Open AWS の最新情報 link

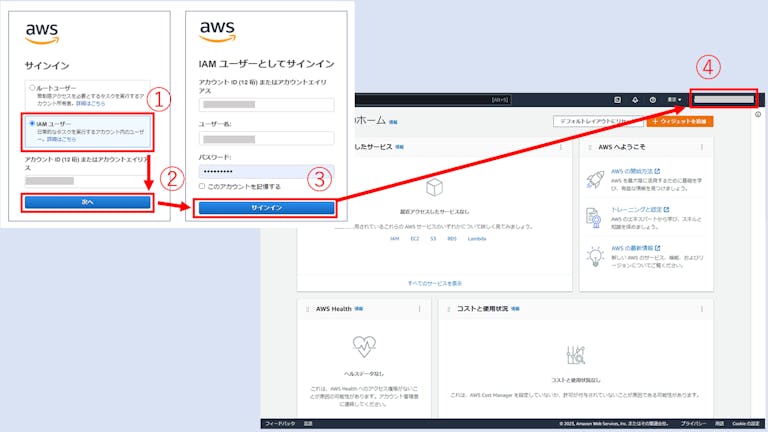[635, 248]
